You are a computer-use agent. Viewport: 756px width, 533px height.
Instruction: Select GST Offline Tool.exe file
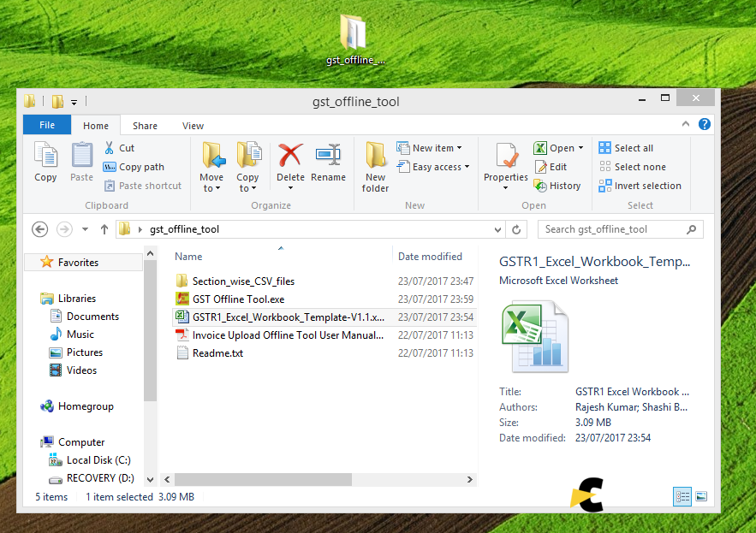pos(239,299)
